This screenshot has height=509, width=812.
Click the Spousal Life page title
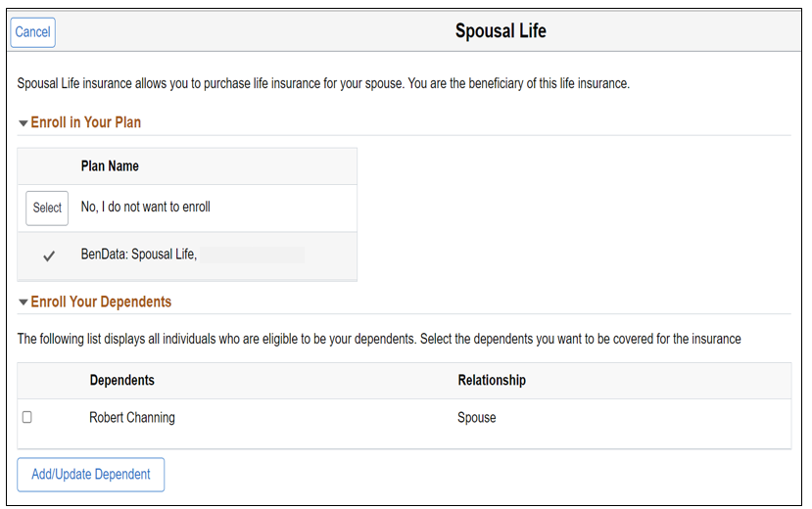(x=501, y=31)
